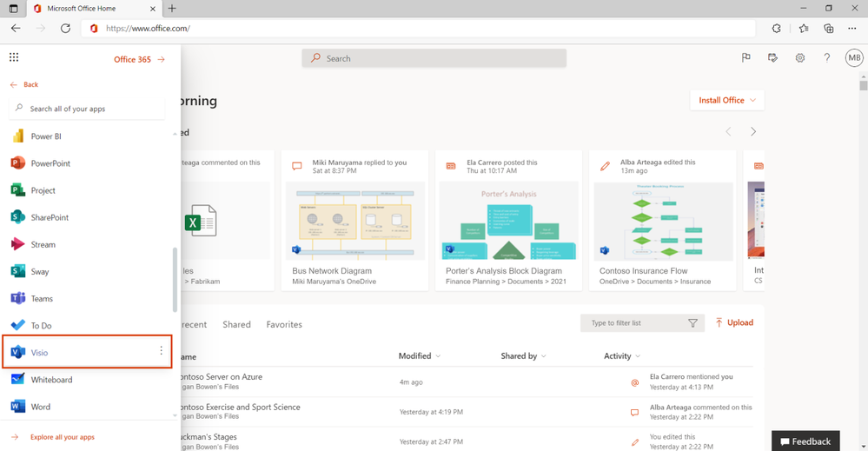Image resolution: width=868 pixels, height=451 pixels.
Task: Open the SharePoint app
Action: (50, 217)
